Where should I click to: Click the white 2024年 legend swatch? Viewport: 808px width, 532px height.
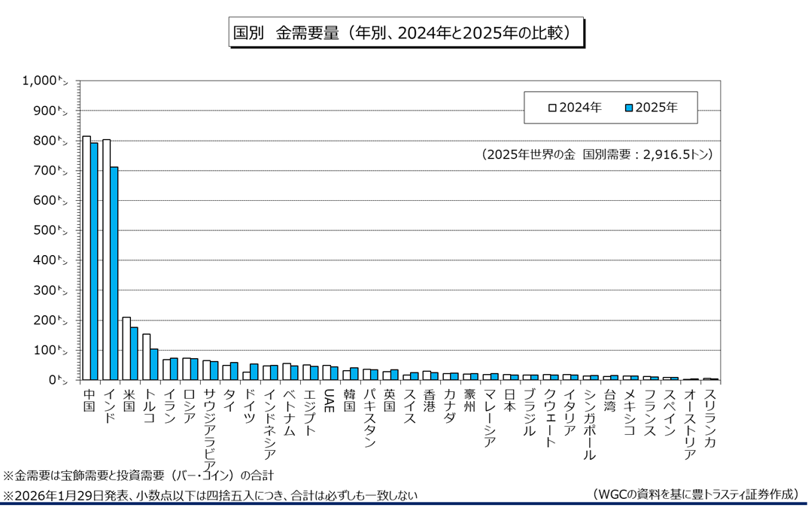click(x=552, y=108)
